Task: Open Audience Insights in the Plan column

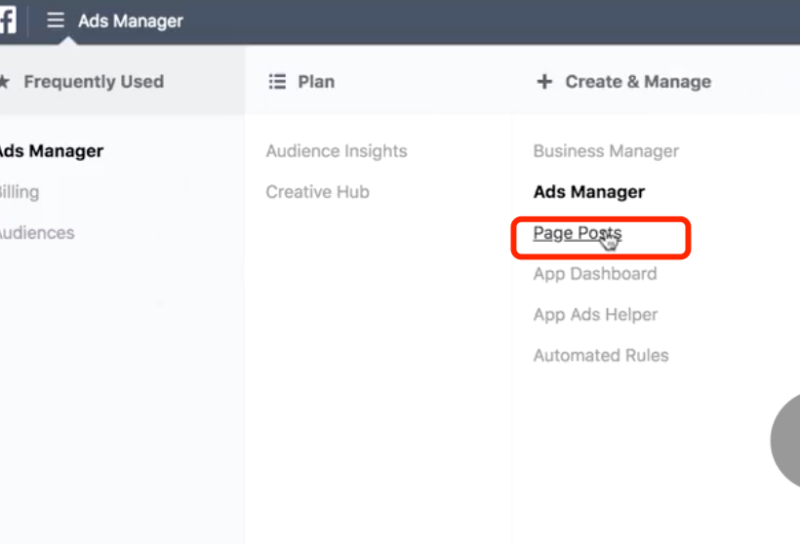Action: [x=336, y=151]
